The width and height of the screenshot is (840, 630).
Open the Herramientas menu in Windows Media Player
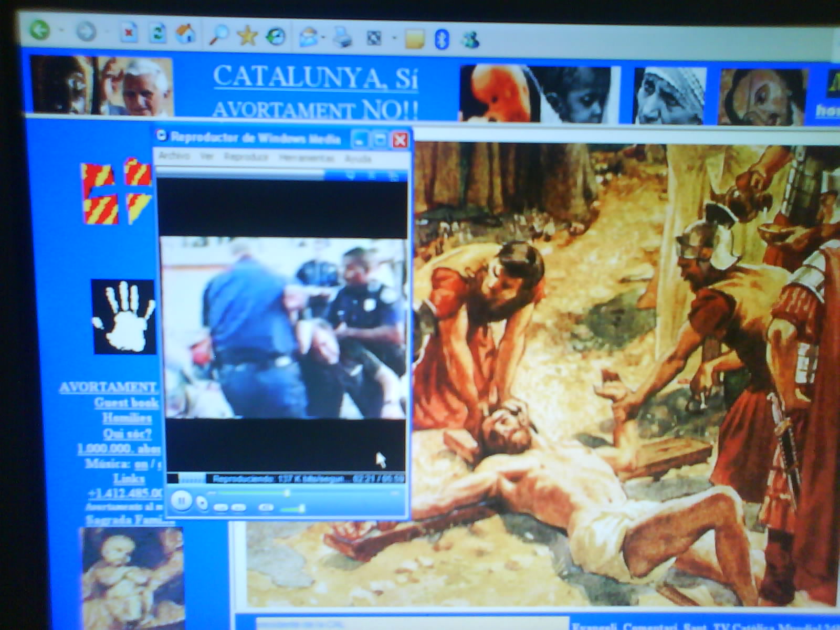coord(306,158)
